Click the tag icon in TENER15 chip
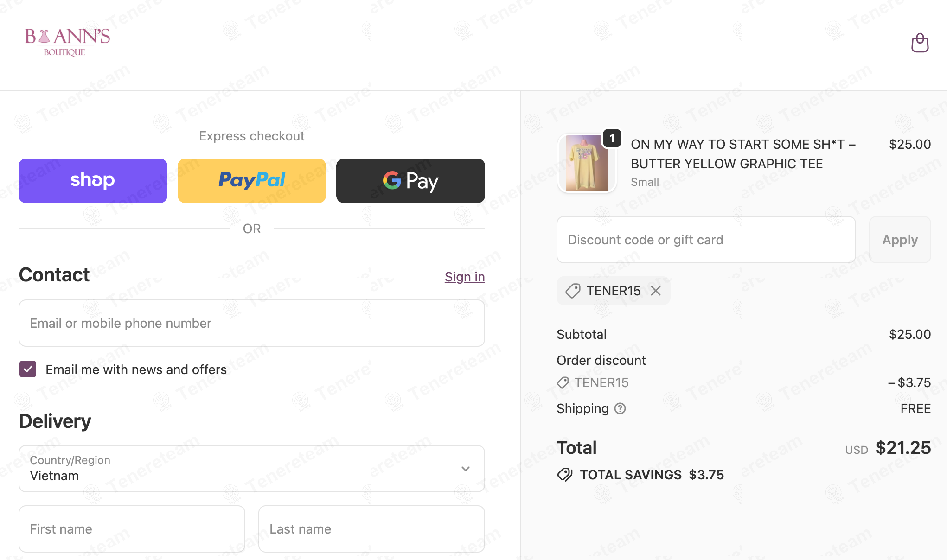 click(573, 291)
